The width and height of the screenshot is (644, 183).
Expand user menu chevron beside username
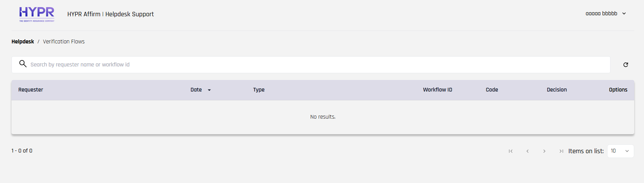(624, 14)
